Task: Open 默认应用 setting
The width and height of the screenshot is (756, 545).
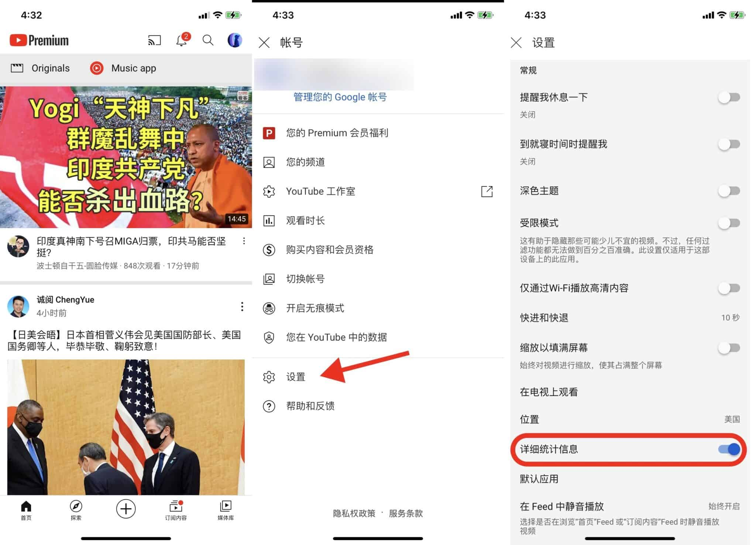Action: 630,479
